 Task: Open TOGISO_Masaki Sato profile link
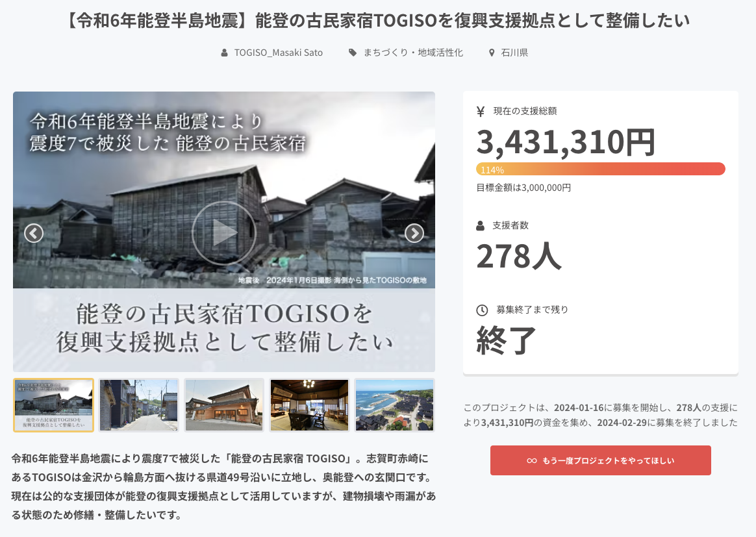(278, 53)
